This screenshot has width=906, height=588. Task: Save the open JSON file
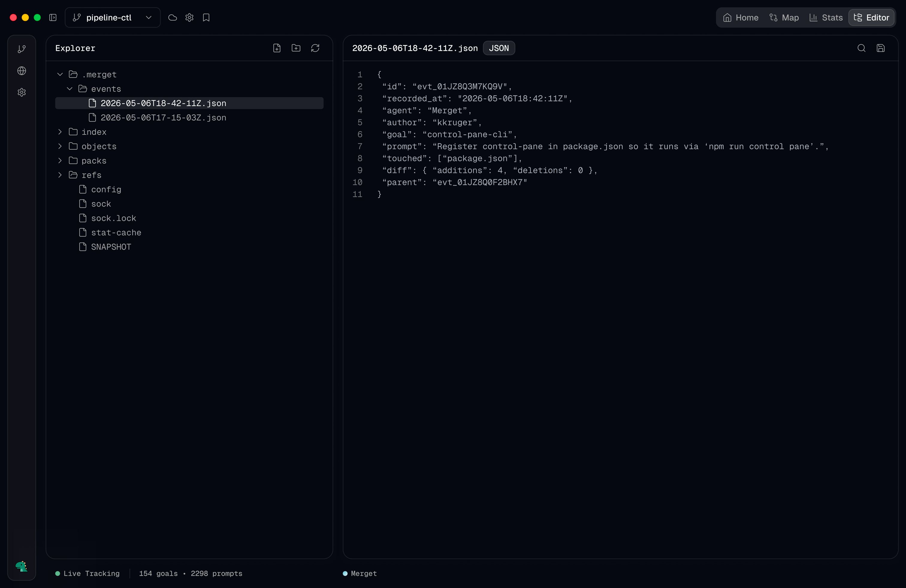coord(881,48)
